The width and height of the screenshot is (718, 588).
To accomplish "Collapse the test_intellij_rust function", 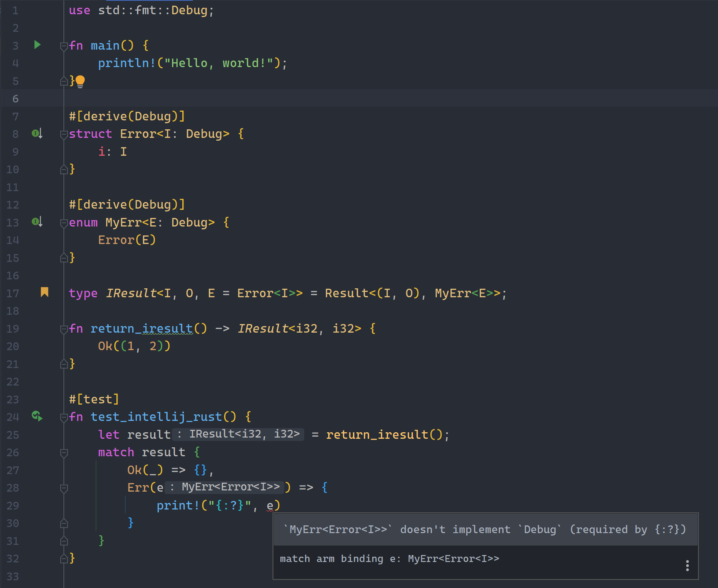I will (63, 416).
